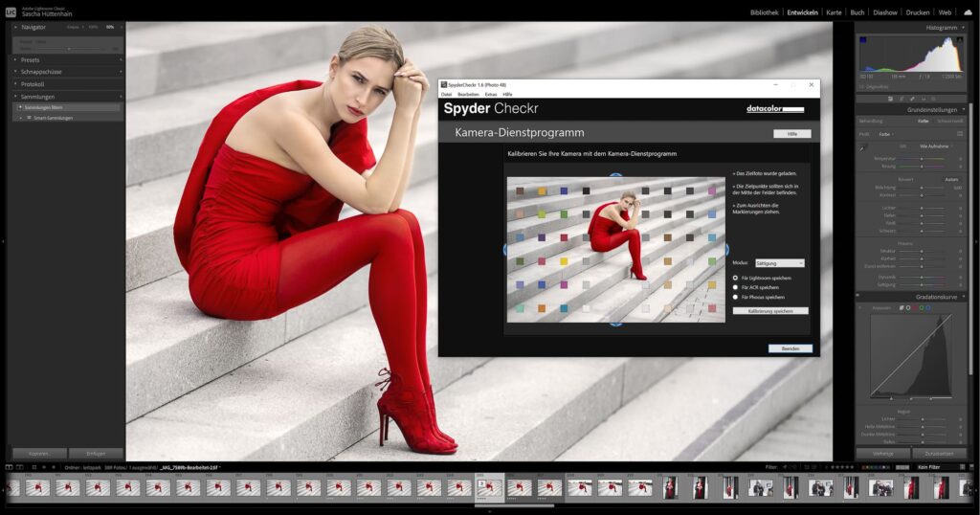Click the white balance eyedropper tool

(861, 148)
